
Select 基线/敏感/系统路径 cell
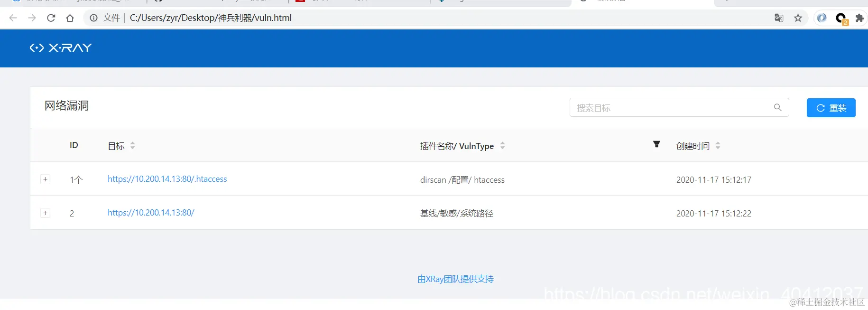tap(457, 214)
